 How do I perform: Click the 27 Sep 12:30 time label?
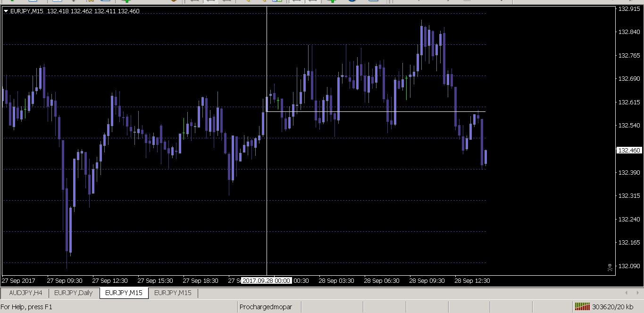(110, 280)
